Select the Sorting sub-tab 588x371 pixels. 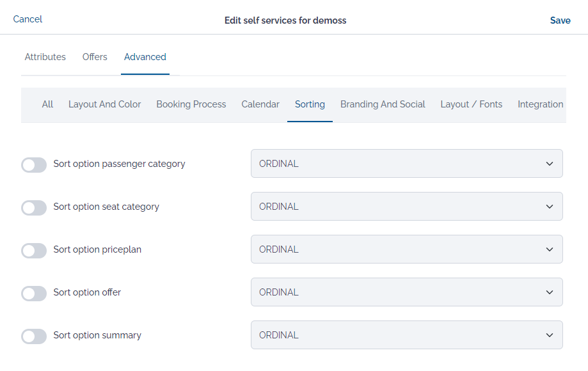(x=310, y=104)
